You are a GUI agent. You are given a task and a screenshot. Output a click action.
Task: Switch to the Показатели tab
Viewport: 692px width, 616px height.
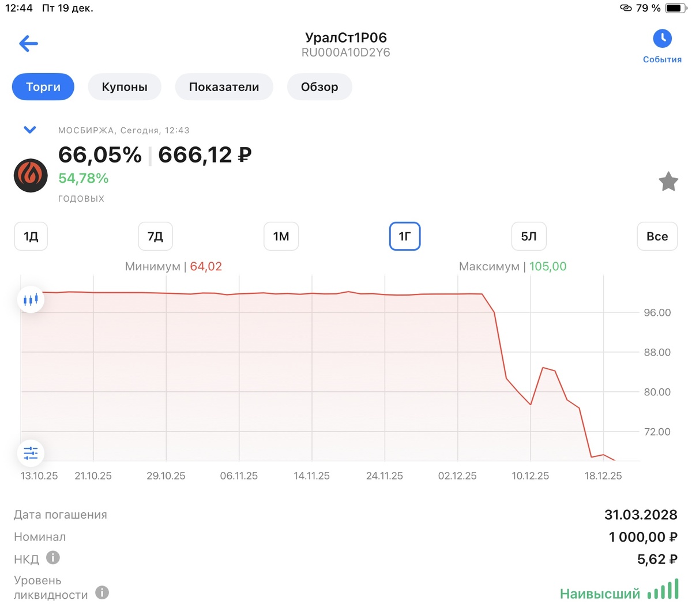(224, 86)
